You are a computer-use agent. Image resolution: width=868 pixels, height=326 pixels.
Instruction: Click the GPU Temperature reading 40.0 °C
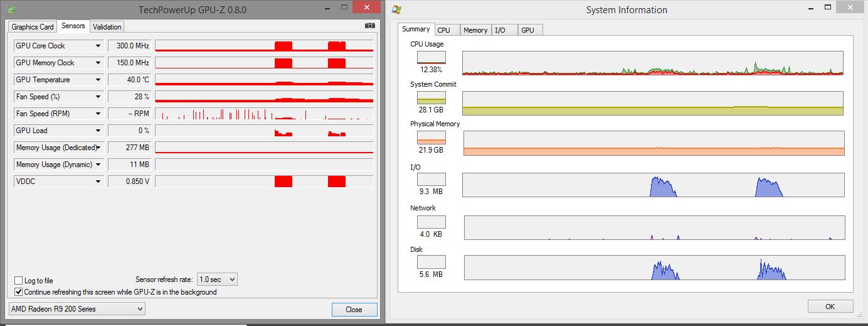tap(130, 80)
